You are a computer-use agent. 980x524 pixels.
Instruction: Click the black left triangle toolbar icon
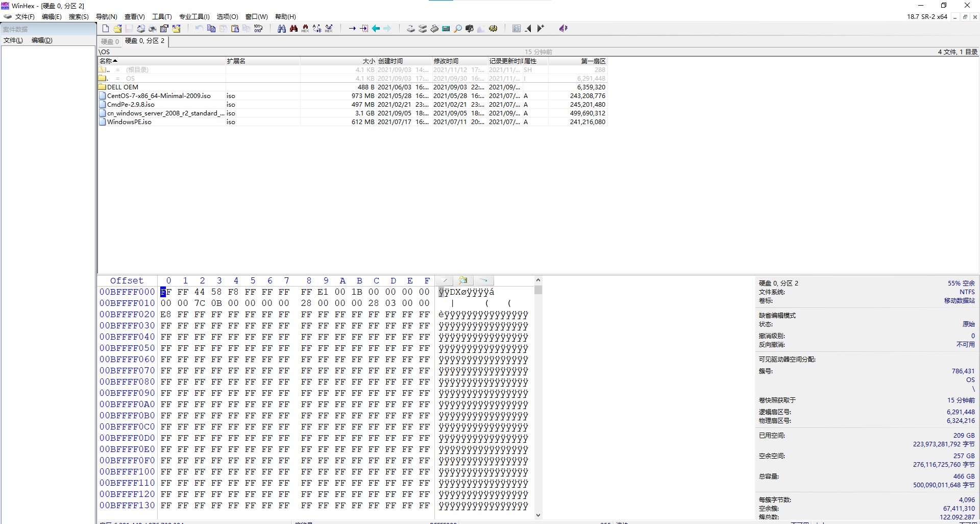click(x=528, y=29)
